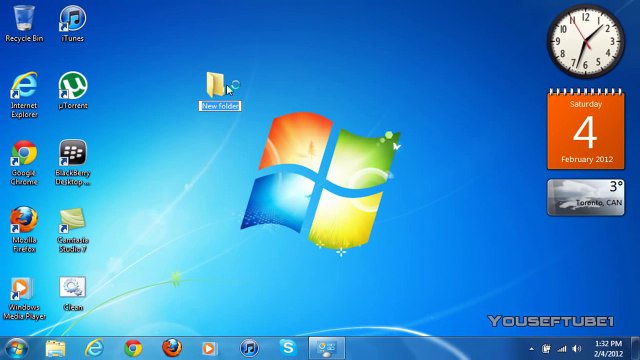Switch to the active Control Panel taskbar item
This screenshot has height=360, width=640.
pos(327,349)
